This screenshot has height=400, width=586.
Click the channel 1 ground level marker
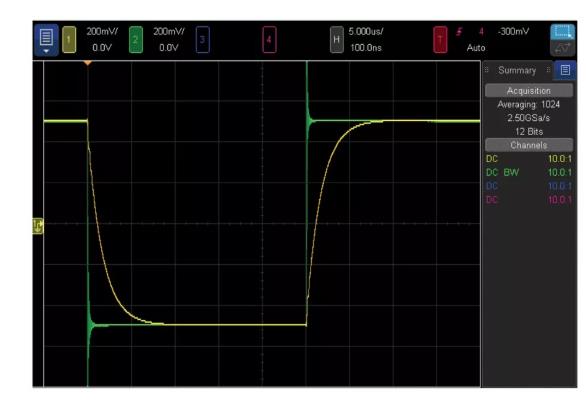click(x=38, y=226)
